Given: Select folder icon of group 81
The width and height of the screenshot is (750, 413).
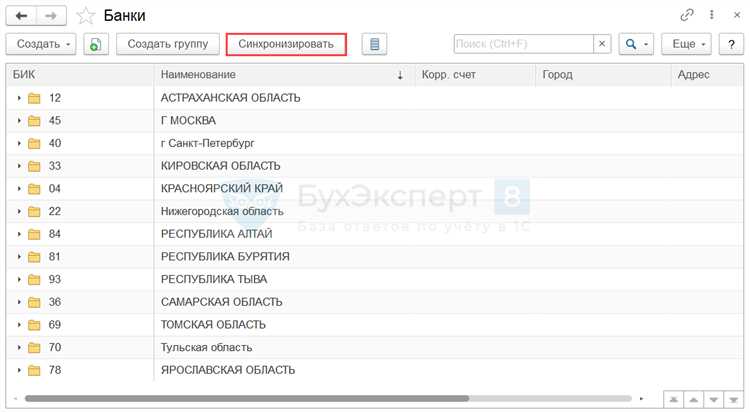Looking at the screenshot, I should (34, 257).
